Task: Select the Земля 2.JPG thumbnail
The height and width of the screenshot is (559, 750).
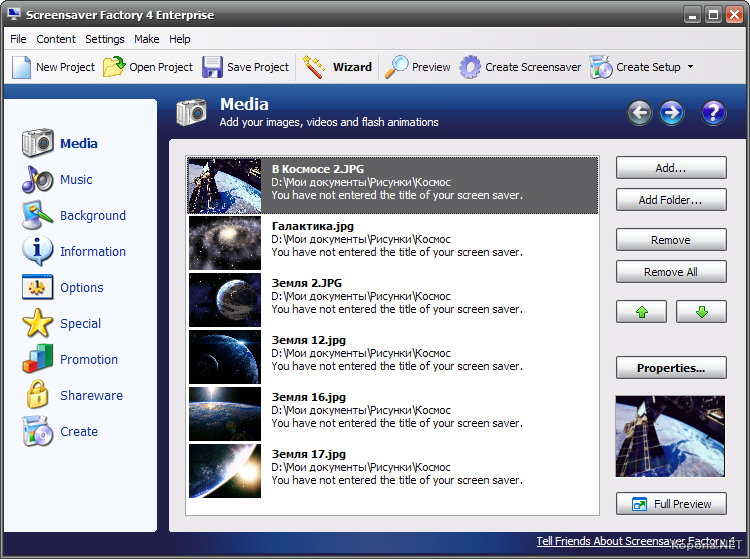Action: pyautogui.click(x=225, y=300)
